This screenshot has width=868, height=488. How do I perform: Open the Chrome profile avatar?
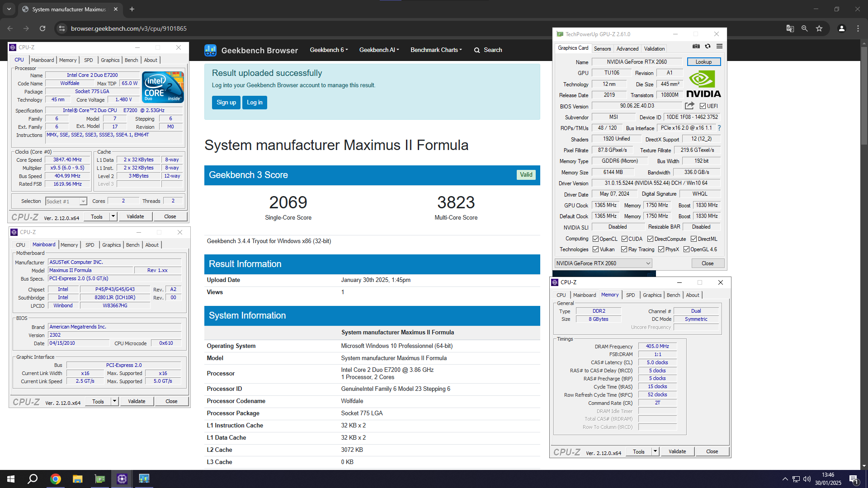(841, 28)
